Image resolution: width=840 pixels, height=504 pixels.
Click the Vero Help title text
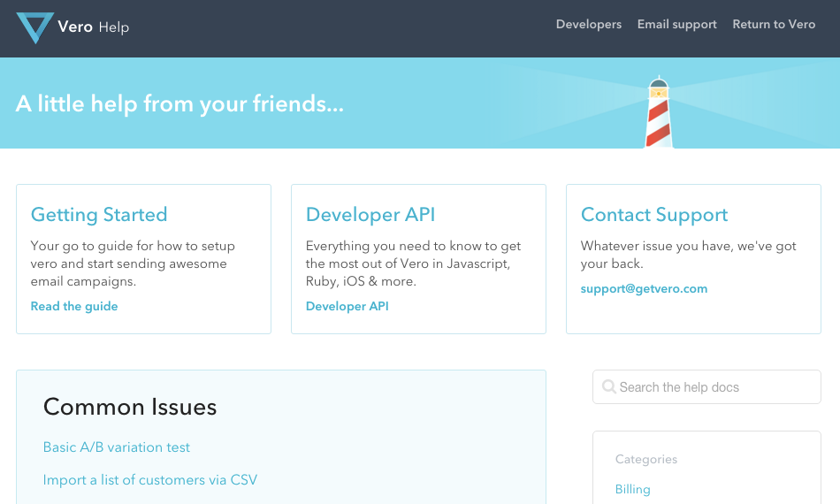pyautogui.click(x=93, y=27)
